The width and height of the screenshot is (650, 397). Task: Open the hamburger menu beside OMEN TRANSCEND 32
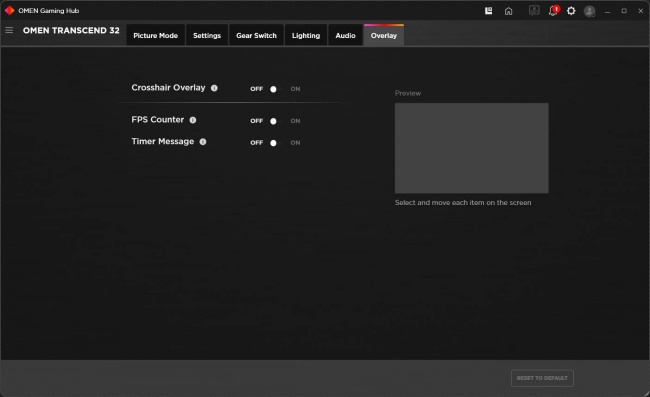(x=9, y=30)
